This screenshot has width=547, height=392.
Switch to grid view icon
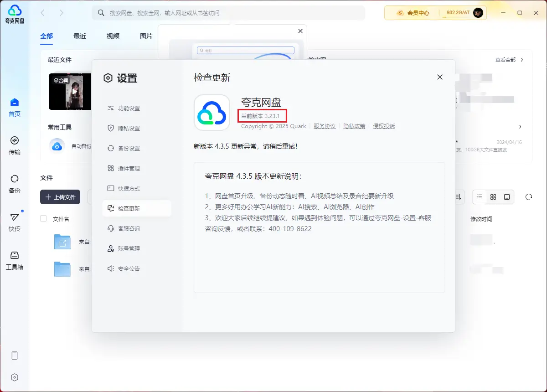click(493, 197)
